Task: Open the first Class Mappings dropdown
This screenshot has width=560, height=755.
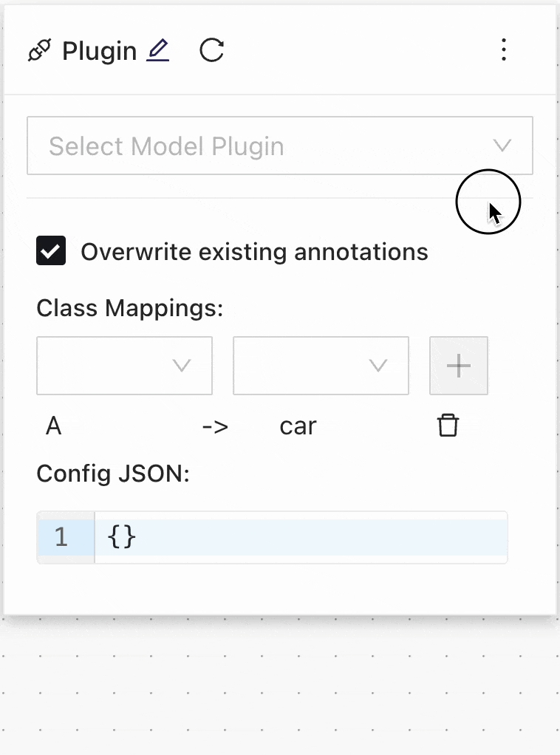Action: [124, 366]
